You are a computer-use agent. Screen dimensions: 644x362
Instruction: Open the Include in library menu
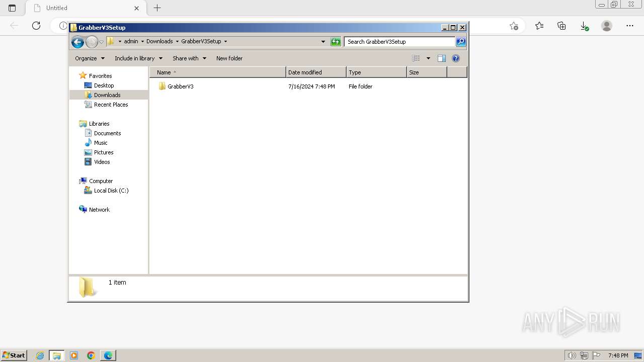coord(138,58)
